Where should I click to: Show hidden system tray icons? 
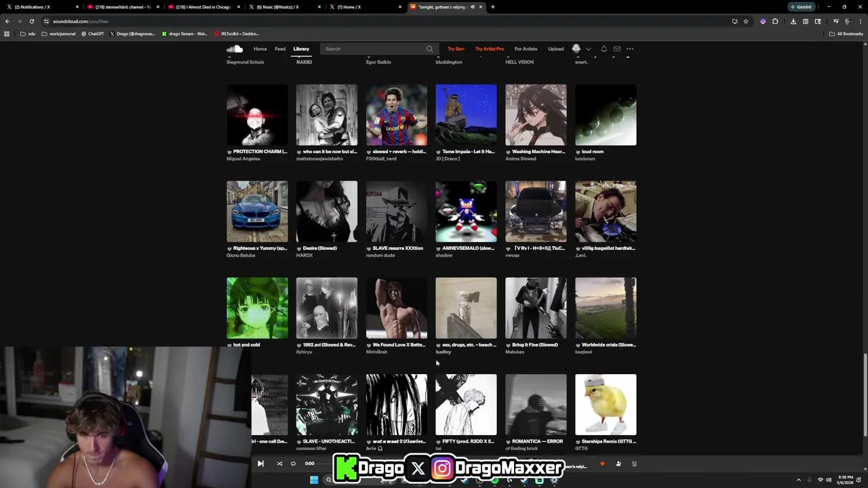click(798, 480)
